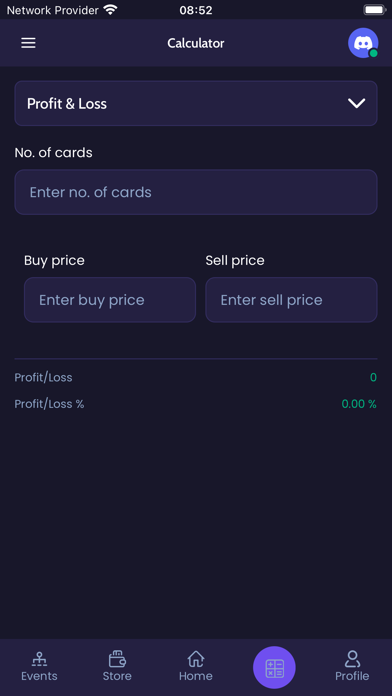This screenshot has height=696, width=392.
Task: Select the Profile tab label
Action: (x=352, y=676)
